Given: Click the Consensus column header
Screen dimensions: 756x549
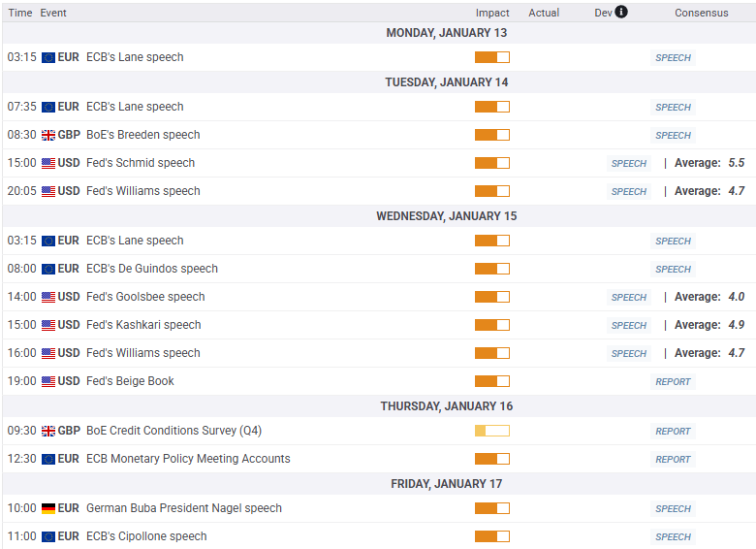Looking at the screenshot, I should pyautogui.click(x=702, y=13).
